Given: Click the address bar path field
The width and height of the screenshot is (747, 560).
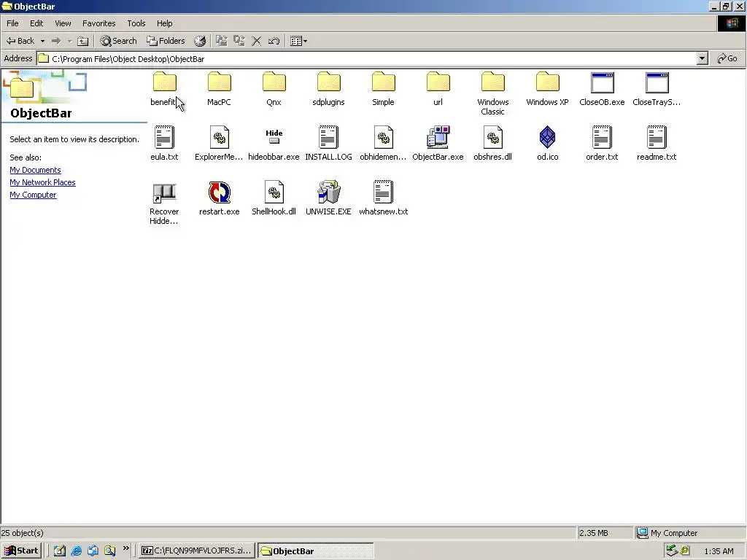Looking at the screenshot, I should (367, 58).
